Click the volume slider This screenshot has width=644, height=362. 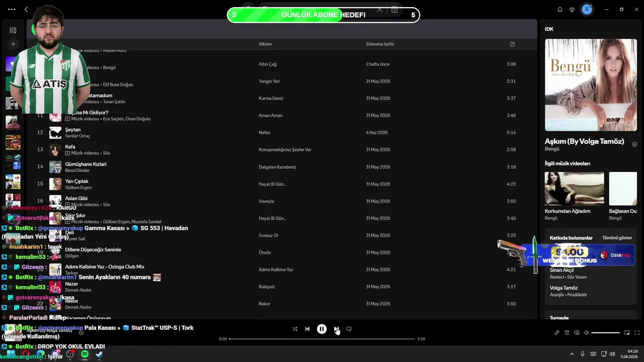[x=605, y=333]
